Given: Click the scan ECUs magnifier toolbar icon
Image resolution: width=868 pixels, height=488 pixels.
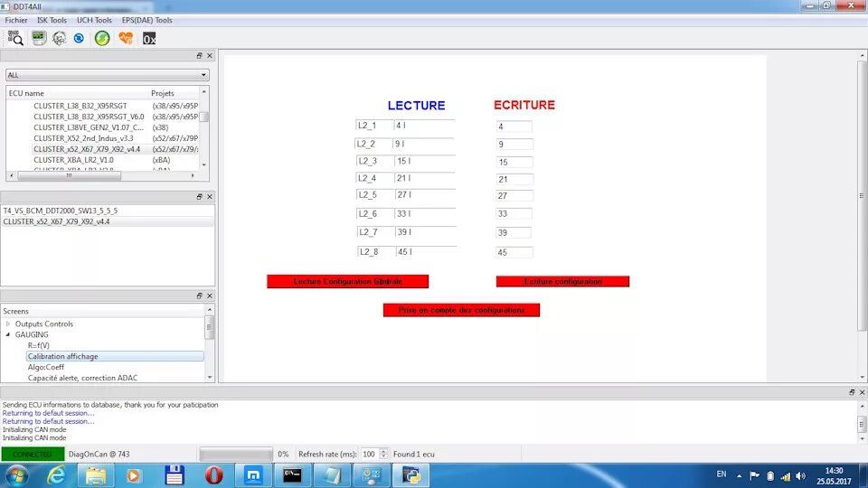Looking at the screenshot, I should (15, 38).
